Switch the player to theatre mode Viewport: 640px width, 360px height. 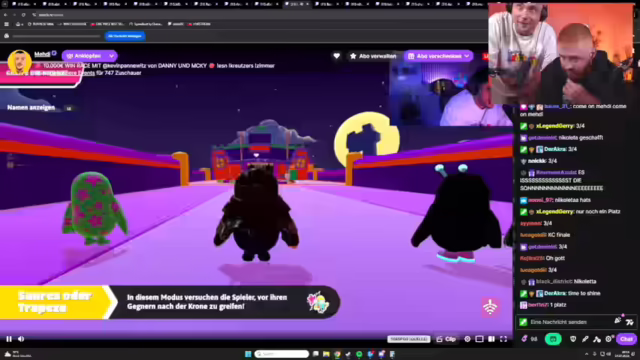pos(480,339)
